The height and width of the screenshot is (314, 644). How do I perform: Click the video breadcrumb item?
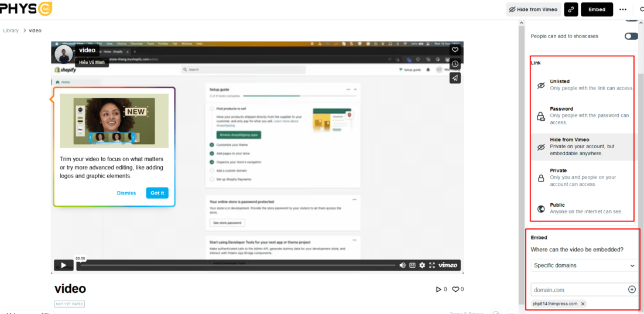coord(35,30)
